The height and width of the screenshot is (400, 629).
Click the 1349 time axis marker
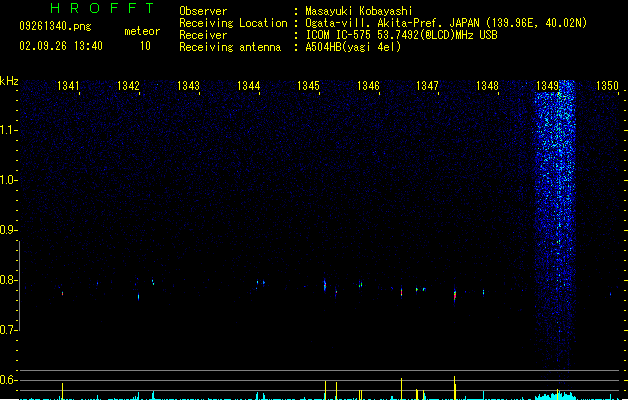547,86
